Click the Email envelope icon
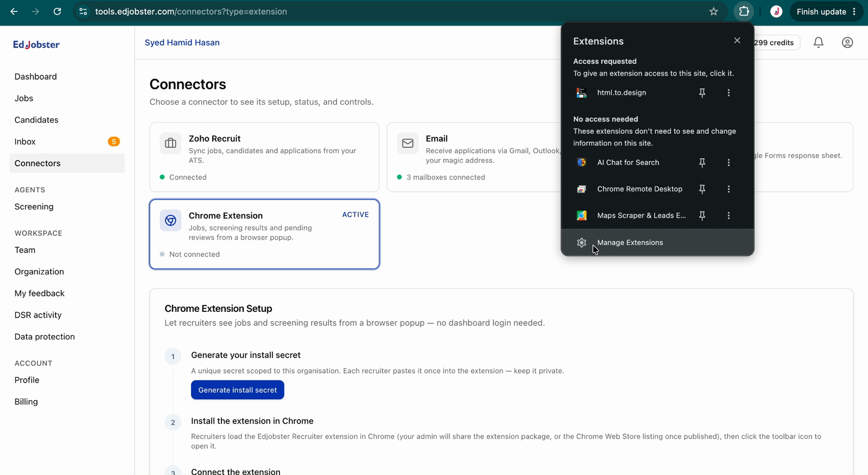Viewport: 868px width, 475px height. point(407,143)
